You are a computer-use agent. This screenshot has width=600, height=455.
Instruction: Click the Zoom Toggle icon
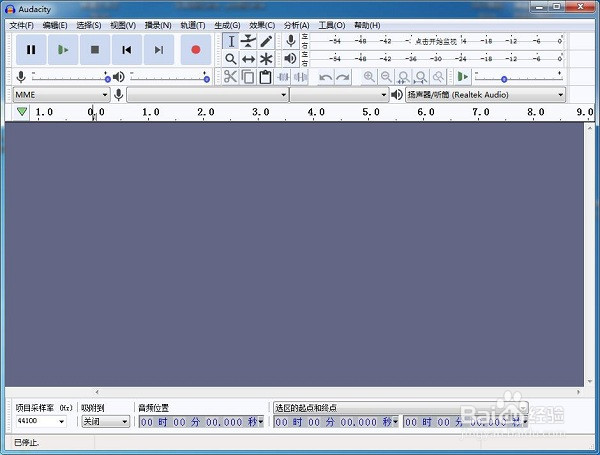point(438,77)
